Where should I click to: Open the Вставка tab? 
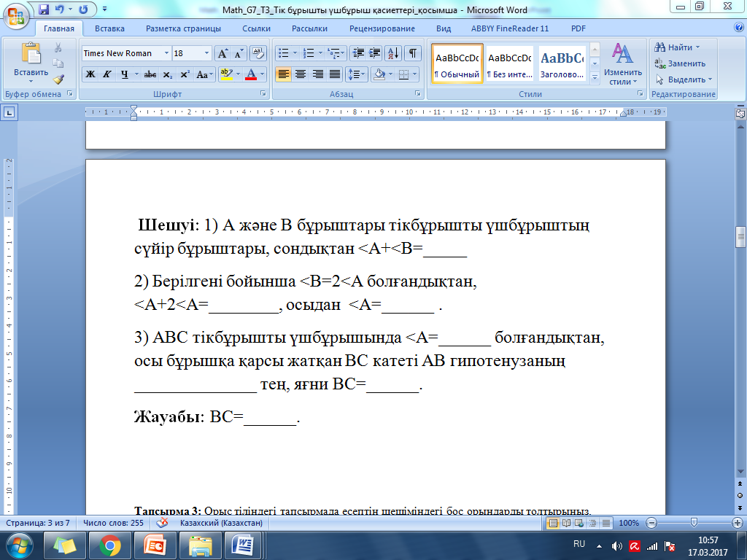109,28
